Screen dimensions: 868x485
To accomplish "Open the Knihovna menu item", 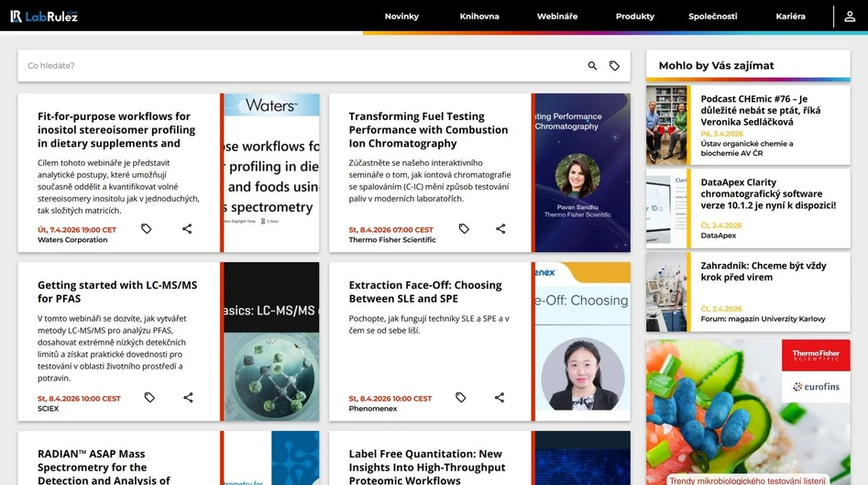I will click(479, 17).
